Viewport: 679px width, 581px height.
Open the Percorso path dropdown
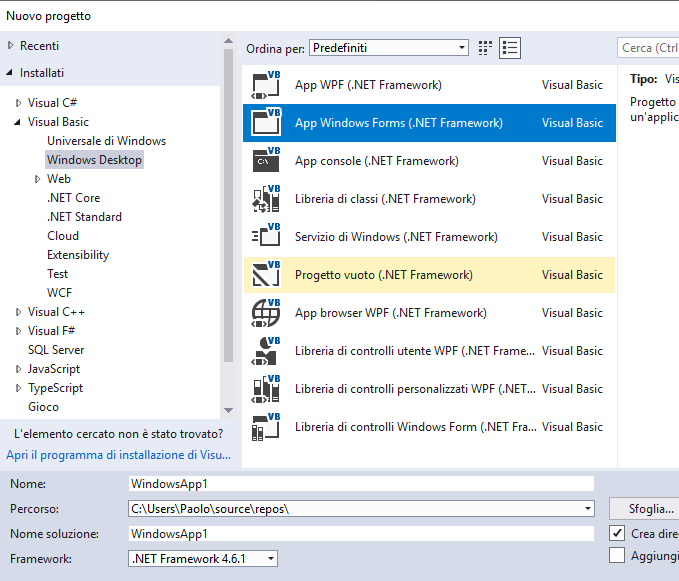588,508
